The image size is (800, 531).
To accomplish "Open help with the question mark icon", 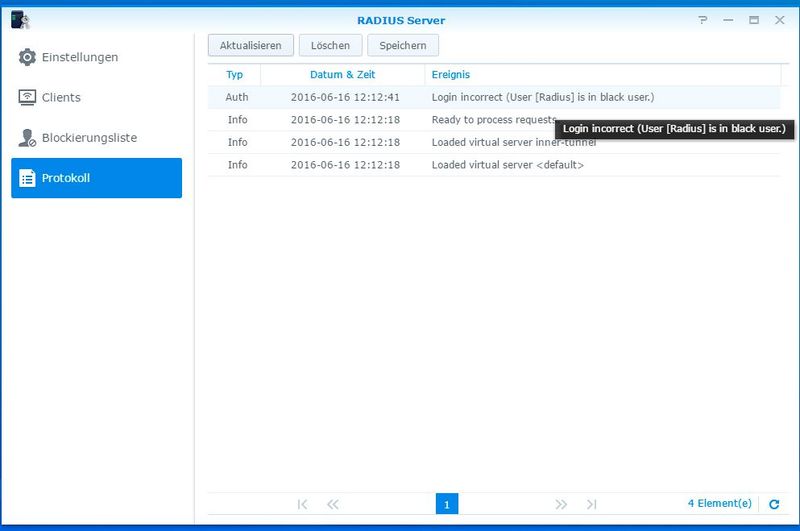I will tap(703, 20).
